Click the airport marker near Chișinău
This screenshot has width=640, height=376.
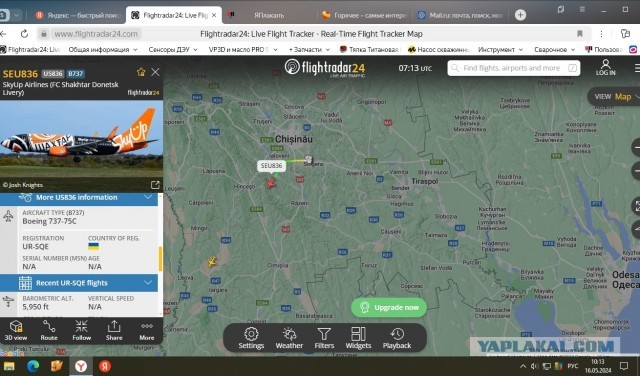[x=309, y=159]
